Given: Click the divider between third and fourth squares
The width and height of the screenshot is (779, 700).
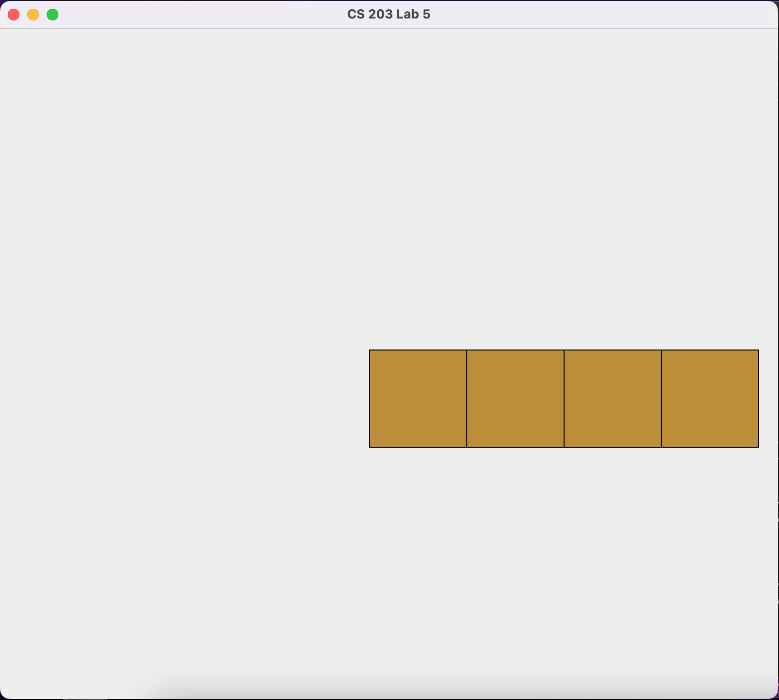Looking at the screenshot, I should [661, 399].
